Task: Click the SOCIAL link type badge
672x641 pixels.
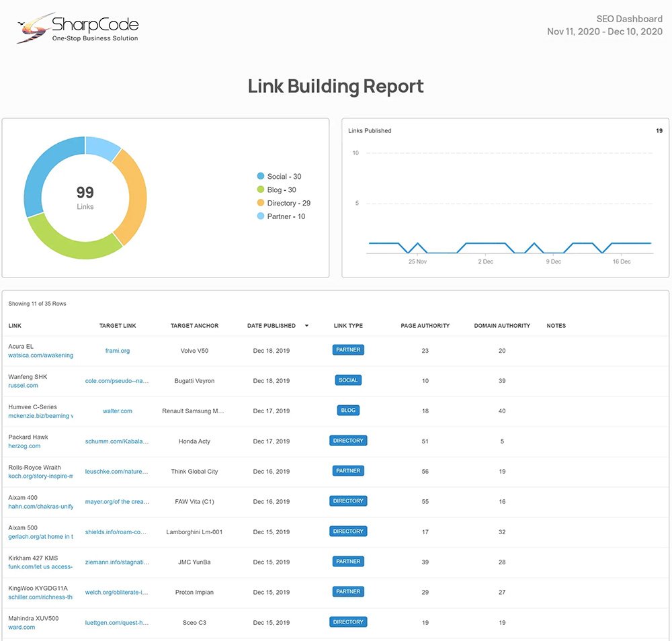Action: [x=348, y=380]
